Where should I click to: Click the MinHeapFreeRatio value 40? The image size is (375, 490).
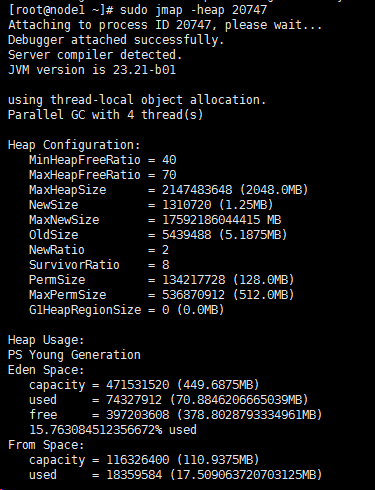(169, 160)
